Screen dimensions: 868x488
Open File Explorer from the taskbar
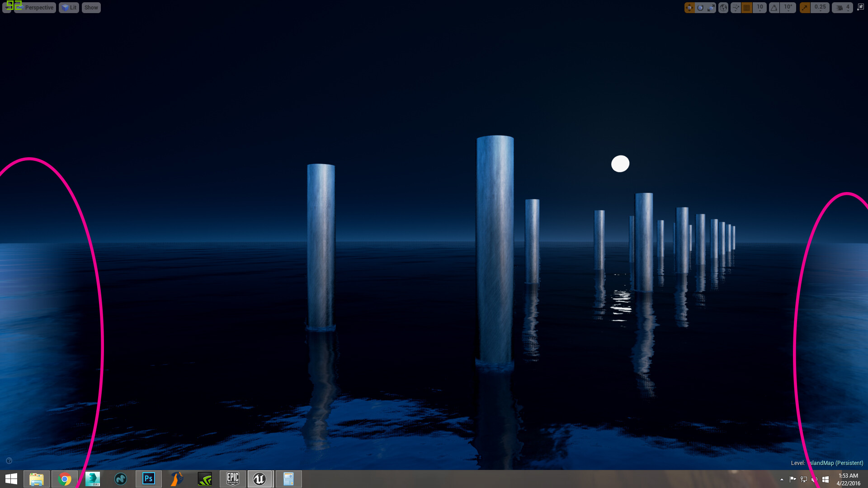tap(37, 479)
